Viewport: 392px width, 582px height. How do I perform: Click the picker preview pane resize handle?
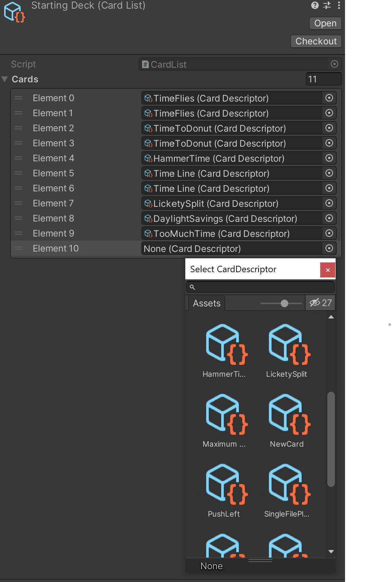[x=260, y=560]
